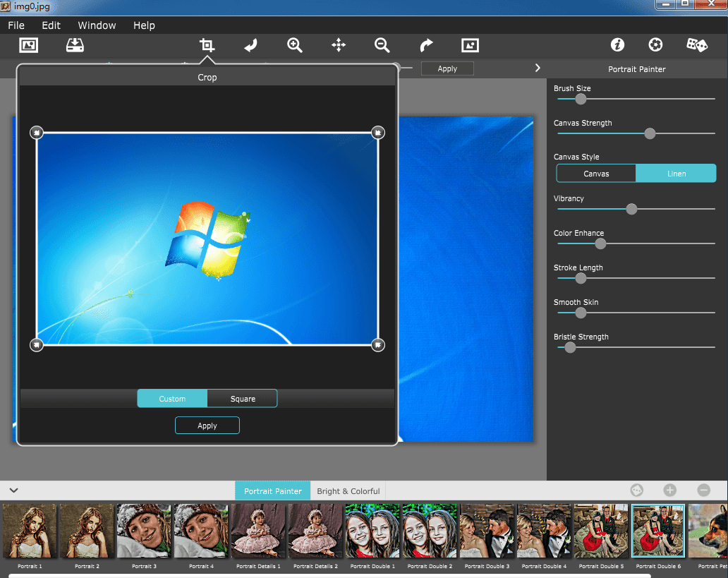
Task: Click the undo arrow icon
Action: coord(250,45)
